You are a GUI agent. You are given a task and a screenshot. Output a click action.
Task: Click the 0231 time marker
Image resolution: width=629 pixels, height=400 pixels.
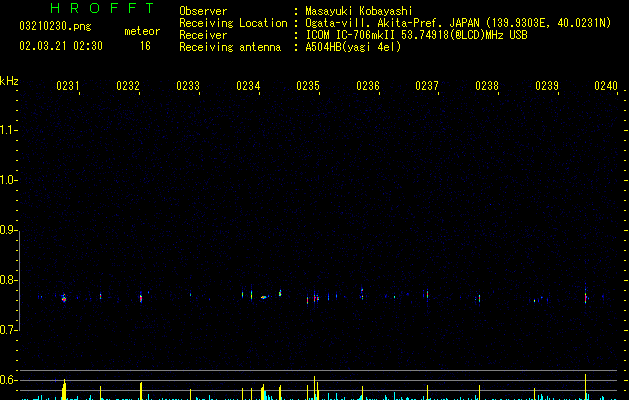67,86
